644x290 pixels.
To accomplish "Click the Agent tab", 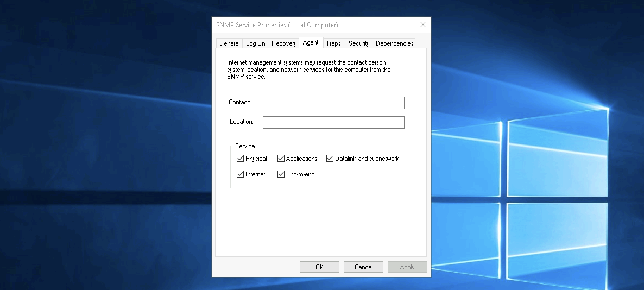I will pos(311,43).
